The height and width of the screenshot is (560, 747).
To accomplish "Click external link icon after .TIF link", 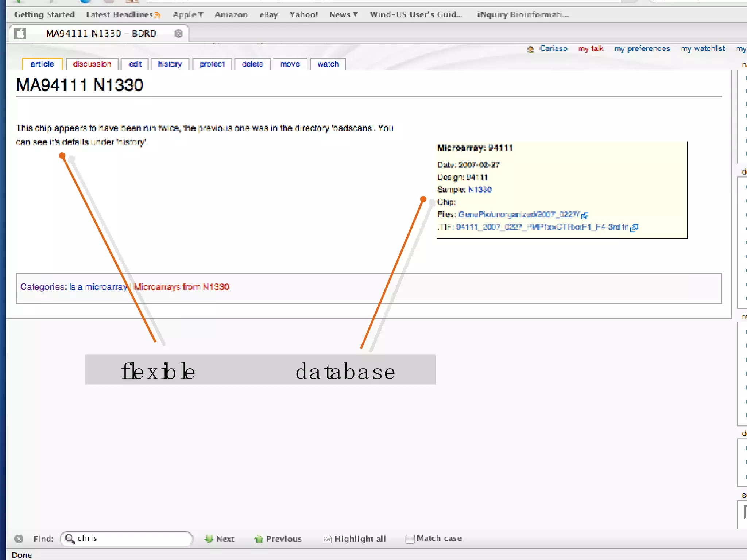I will coord(634,228).
